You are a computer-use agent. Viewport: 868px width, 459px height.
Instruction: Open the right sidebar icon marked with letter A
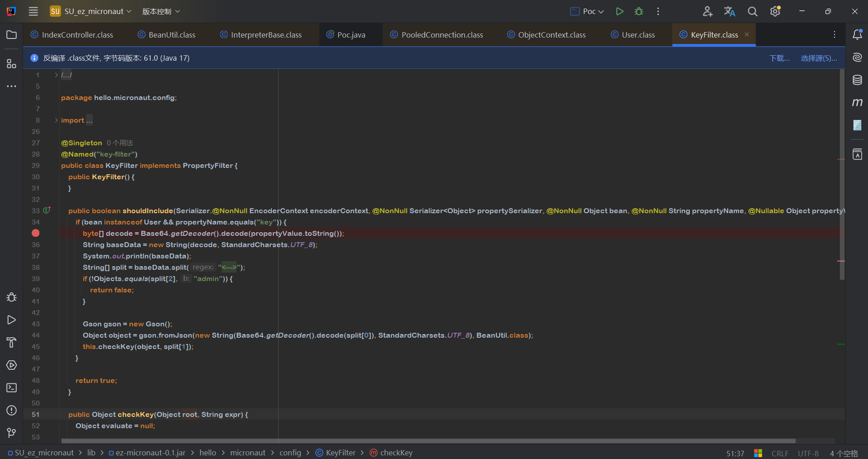point(857,154)
